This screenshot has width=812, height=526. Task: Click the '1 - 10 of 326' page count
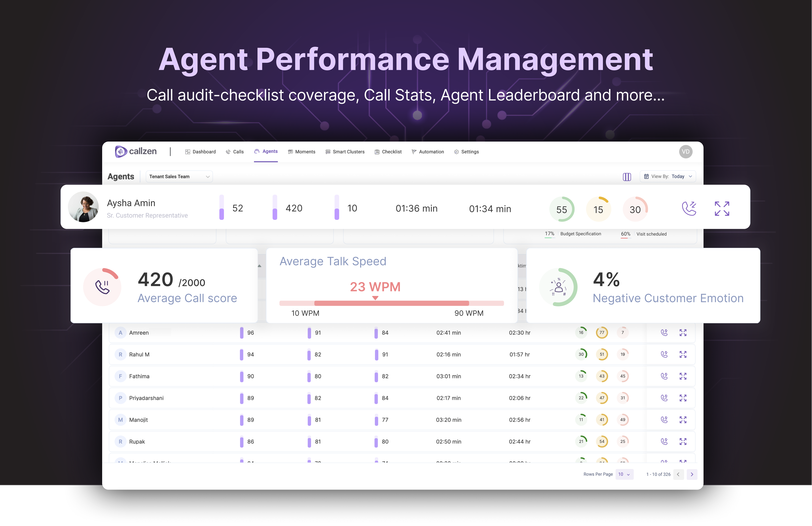tap(658, 475)
